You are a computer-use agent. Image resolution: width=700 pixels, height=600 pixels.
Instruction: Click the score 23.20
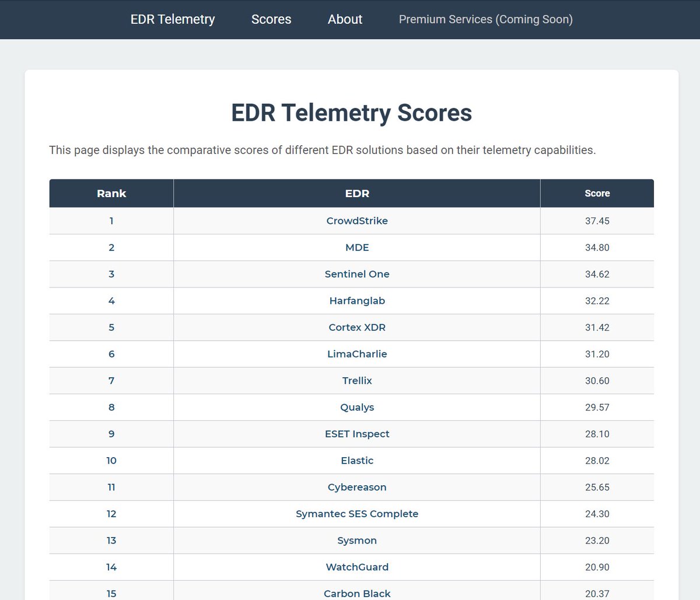point(597,541)
